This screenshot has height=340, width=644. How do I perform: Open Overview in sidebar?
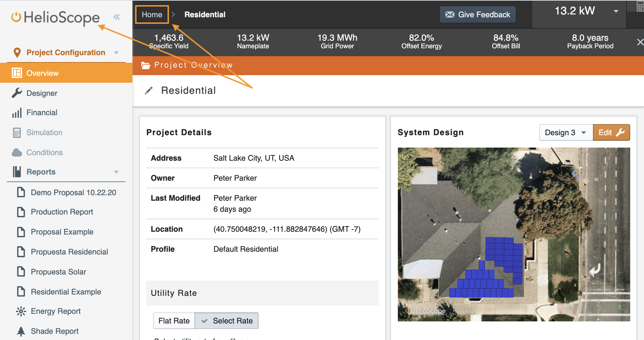(x=66, y=73)
